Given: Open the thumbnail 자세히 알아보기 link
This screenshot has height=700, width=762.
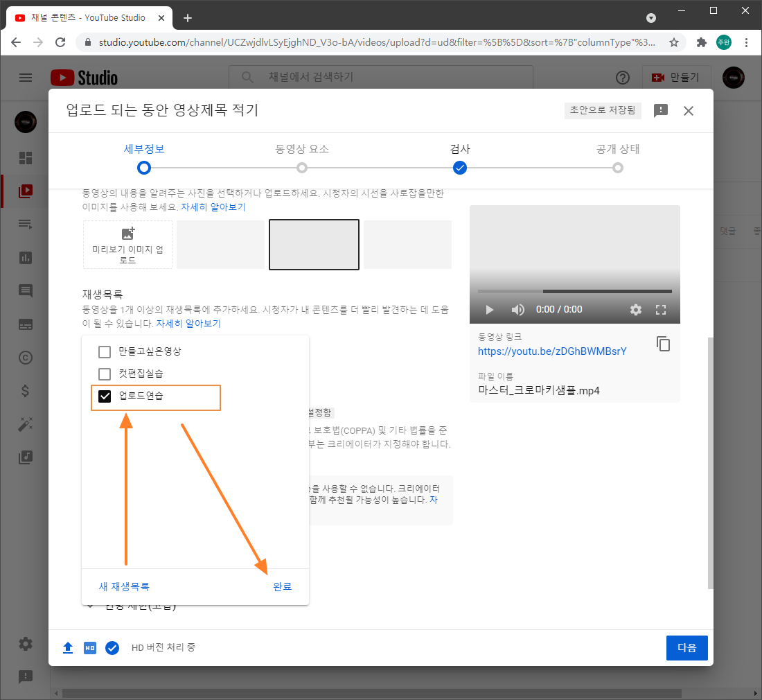Looking at the screenshot, I should [213, 207].
